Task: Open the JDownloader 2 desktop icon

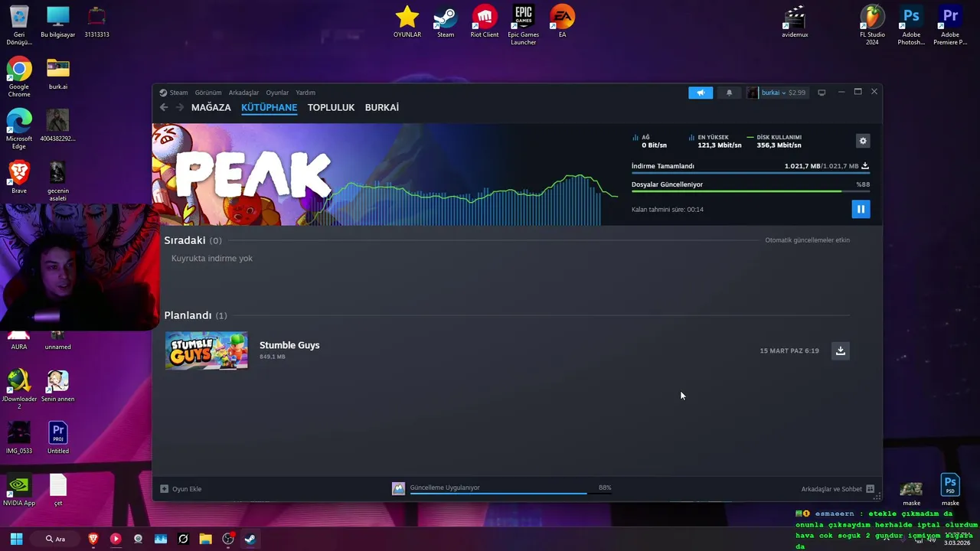Action: [x=19, y=390]
